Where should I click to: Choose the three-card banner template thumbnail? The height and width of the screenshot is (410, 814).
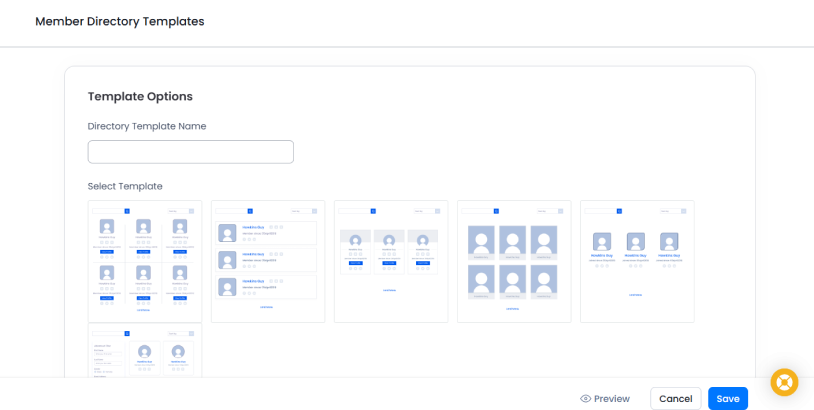(391, 261)
